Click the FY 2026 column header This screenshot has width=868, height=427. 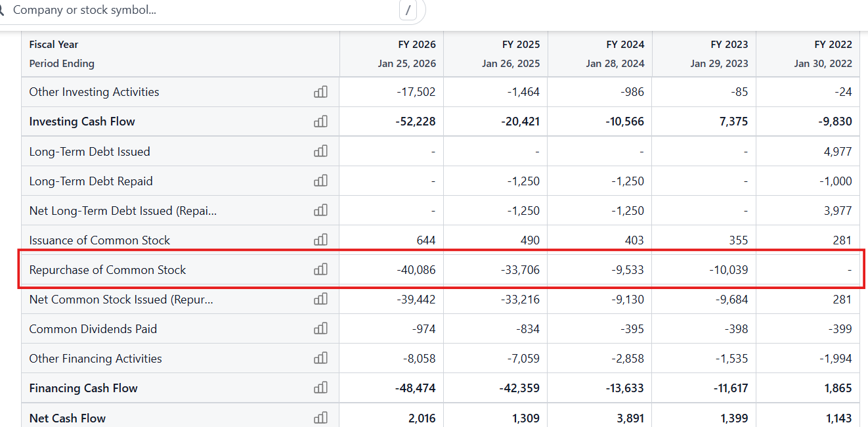point(416,44)
